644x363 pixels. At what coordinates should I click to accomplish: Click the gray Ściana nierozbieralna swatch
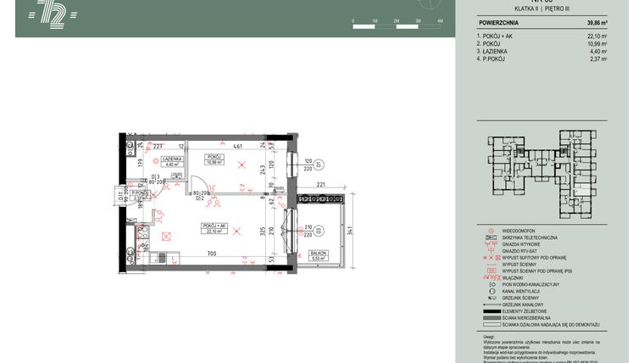(492, 318)
